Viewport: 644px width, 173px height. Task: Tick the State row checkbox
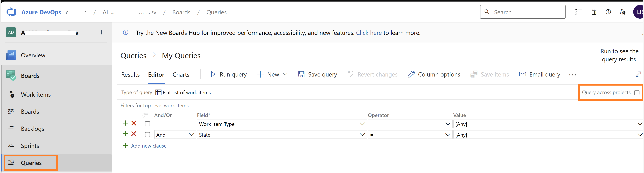tap(147, 135)
